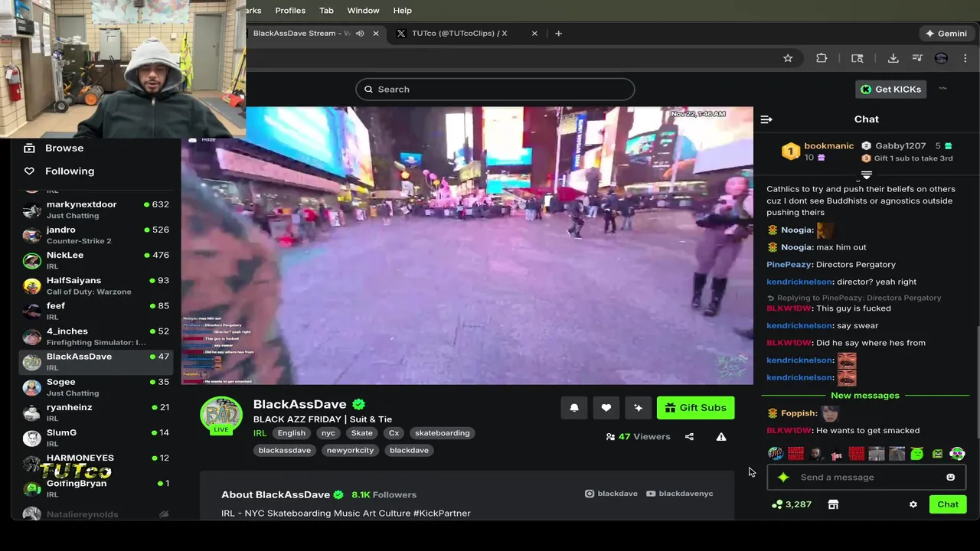980x551 pixels.
Task: Open HalfSaiyans Warzone channel
Action: 96,285
